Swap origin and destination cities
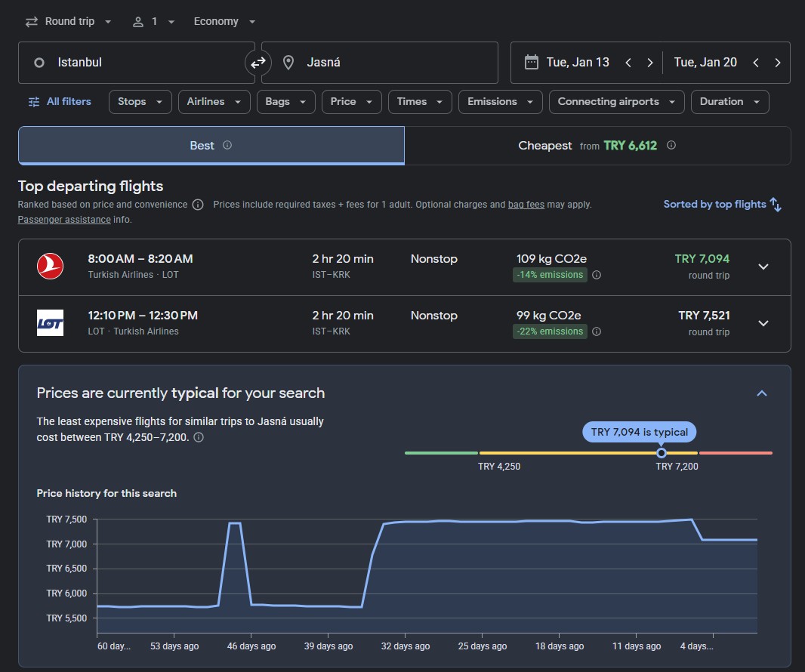Image resolution: width=805 pixels, height=672 pixels. (258, 63)
